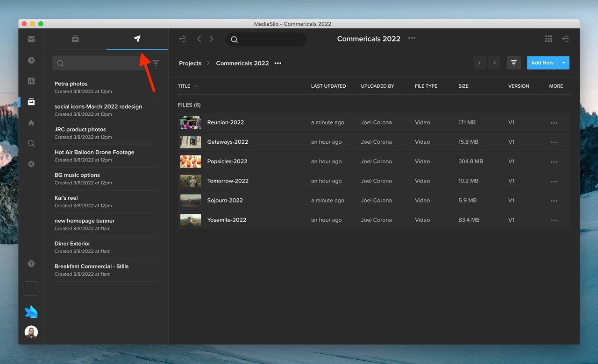Switch to grid view icon

[549, 39]
